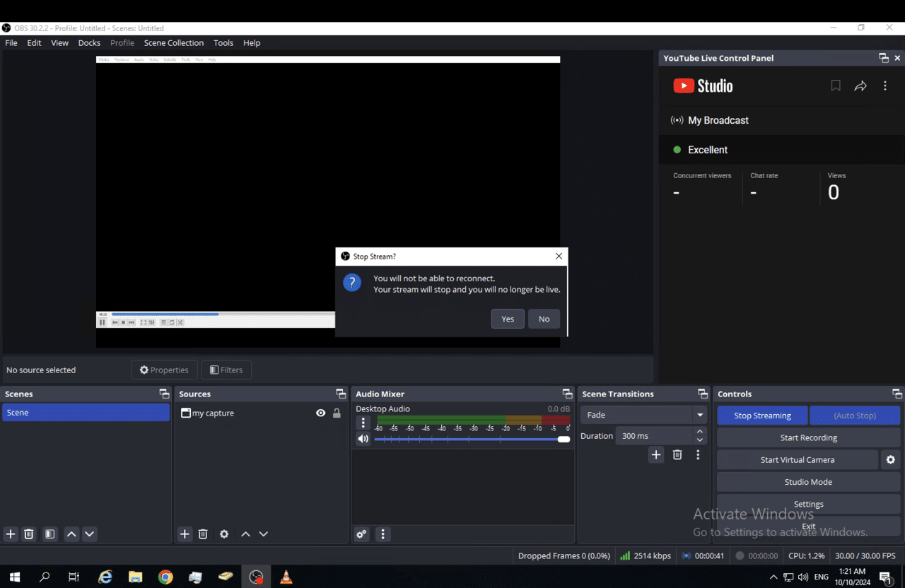The width and height of the screenshot is (905, 588).
Task: Open source properties with the gear icon
Action: [223, 534]
